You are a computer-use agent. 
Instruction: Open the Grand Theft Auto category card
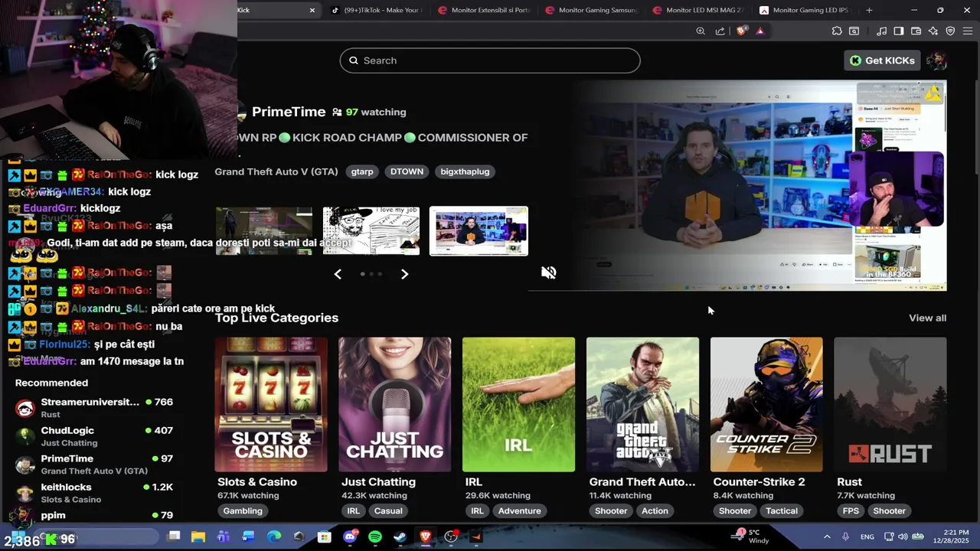642,404
